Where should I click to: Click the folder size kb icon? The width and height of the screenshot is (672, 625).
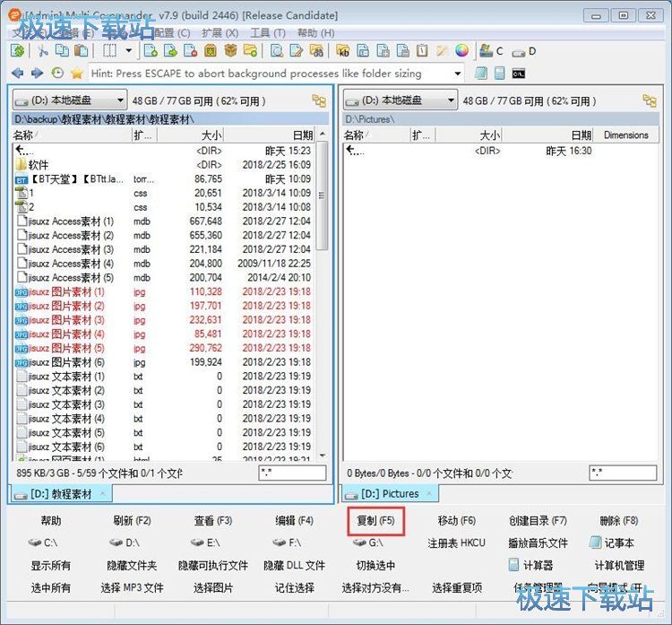coord(343,51)
